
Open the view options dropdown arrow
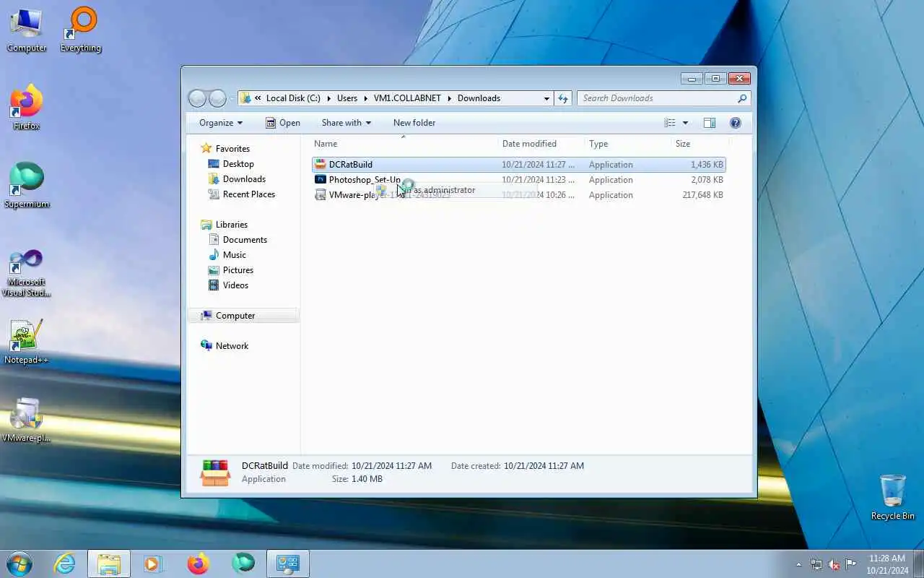point(685,123)
